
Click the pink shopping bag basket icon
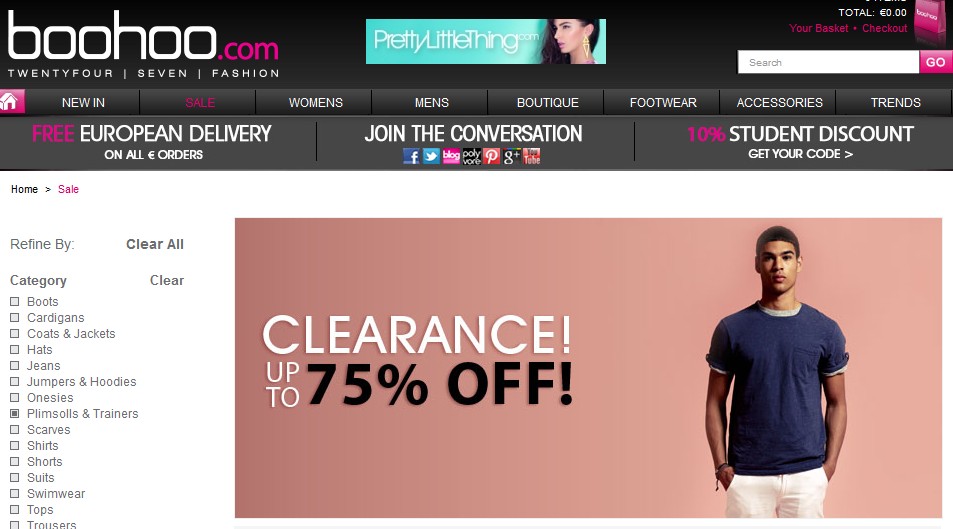[930, 23]
